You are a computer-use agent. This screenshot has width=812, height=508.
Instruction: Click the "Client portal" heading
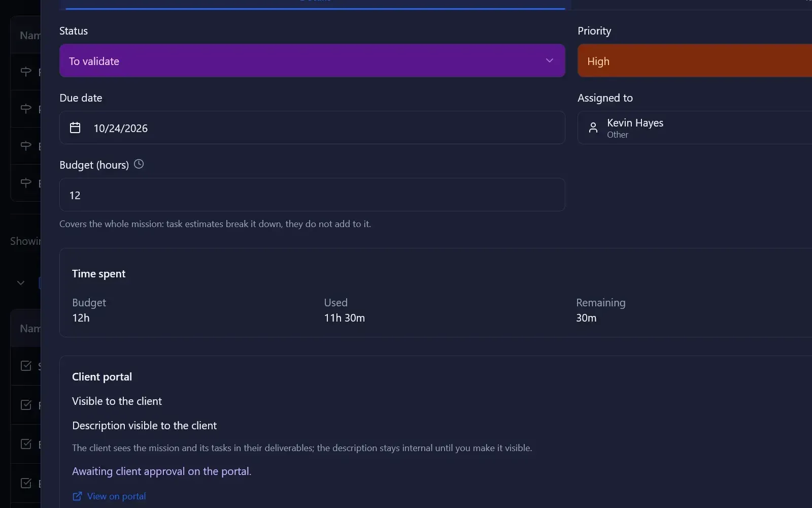pos(102,377)
